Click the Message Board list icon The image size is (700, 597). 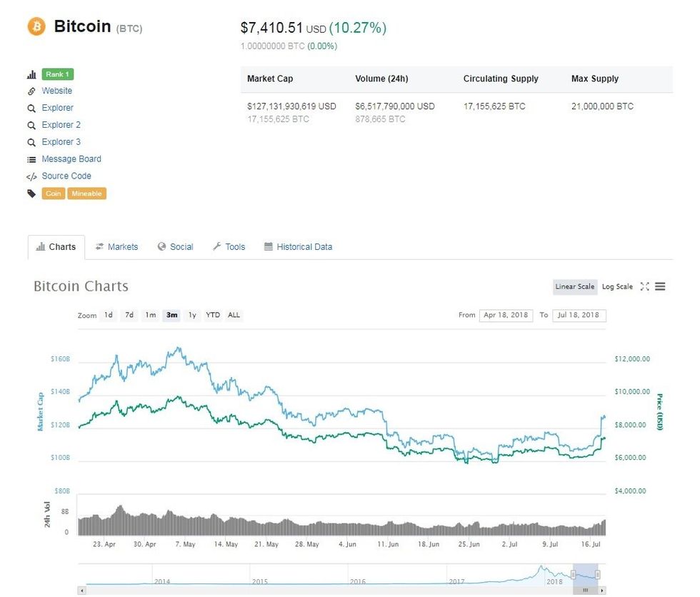click(31, 159)
